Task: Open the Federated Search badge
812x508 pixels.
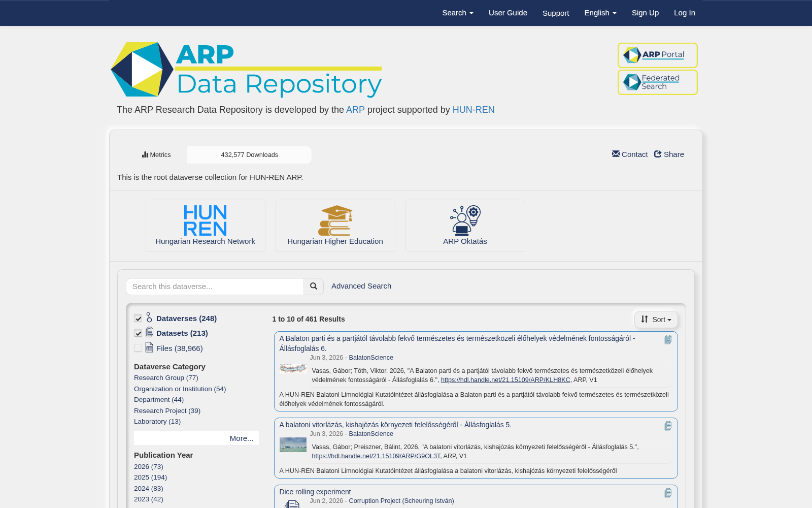Action: (x=657, y=82)
